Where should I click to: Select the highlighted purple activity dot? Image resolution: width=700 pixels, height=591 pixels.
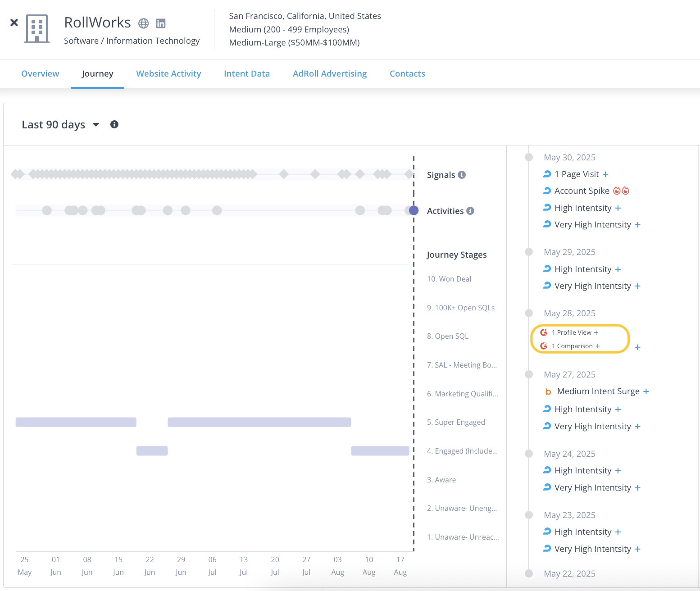(414, 210)
